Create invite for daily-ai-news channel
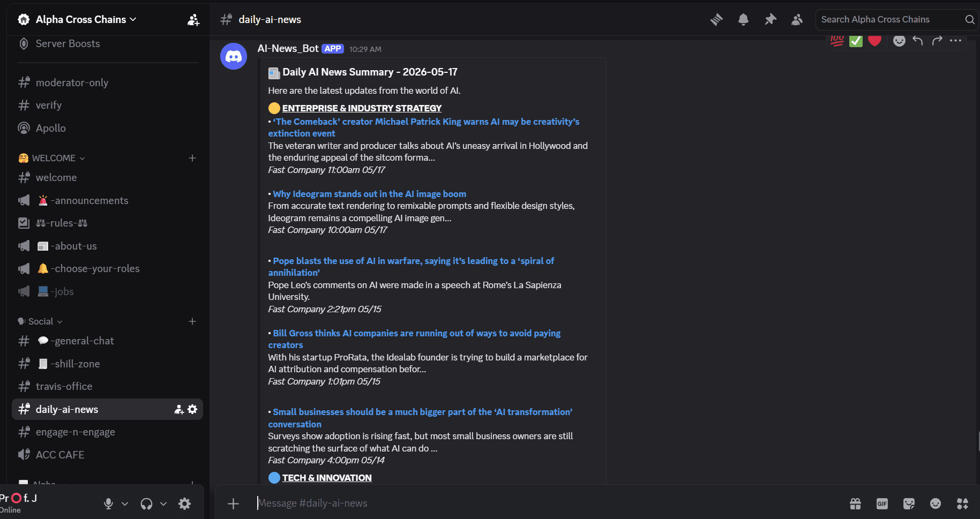 click(x=179, y=409)
